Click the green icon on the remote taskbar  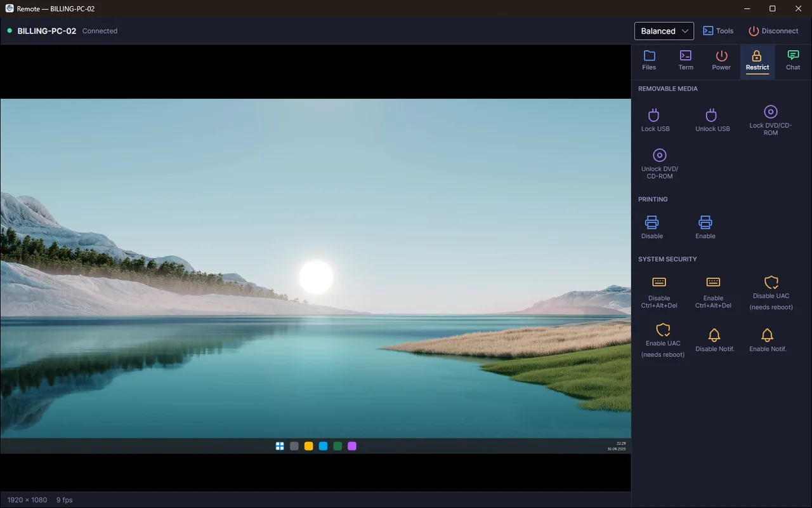(337, 446)
